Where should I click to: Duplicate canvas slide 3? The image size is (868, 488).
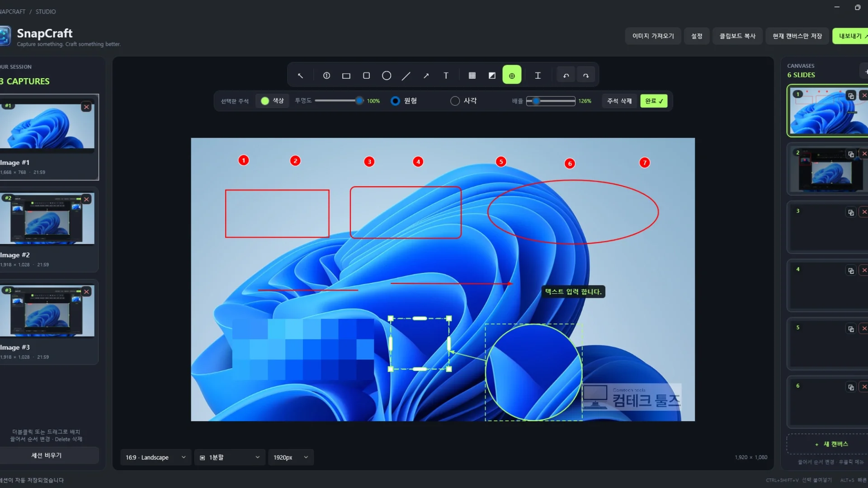(851, 212)
